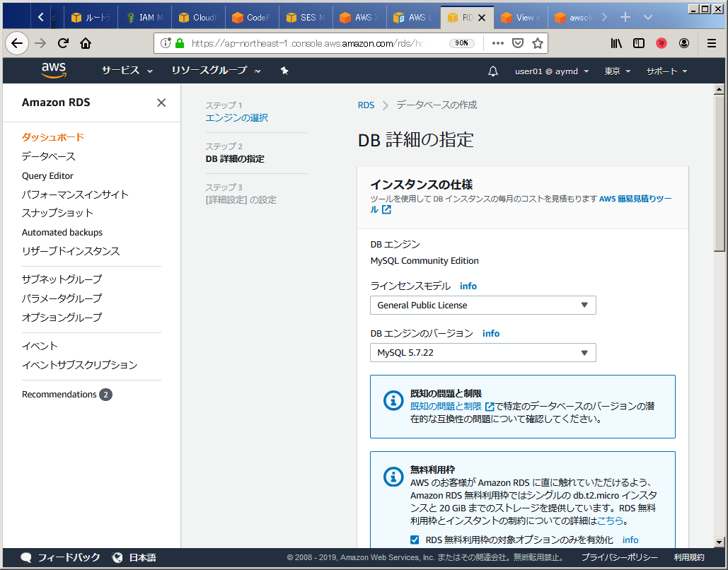List all tabs with the down chevron
This screenshot has height=570, width=728.
click(648, 17)
